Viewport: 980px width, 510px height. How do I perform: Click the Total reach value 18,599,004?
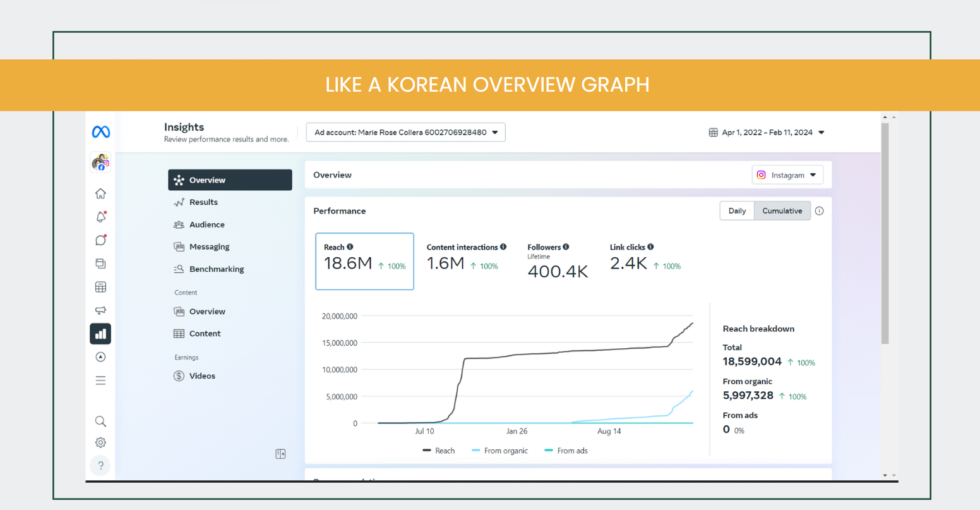(752, 361)
